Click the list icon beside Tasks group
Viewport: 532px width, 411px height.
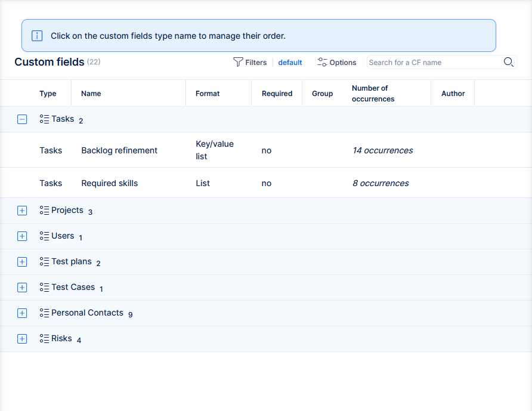[44, 119]
